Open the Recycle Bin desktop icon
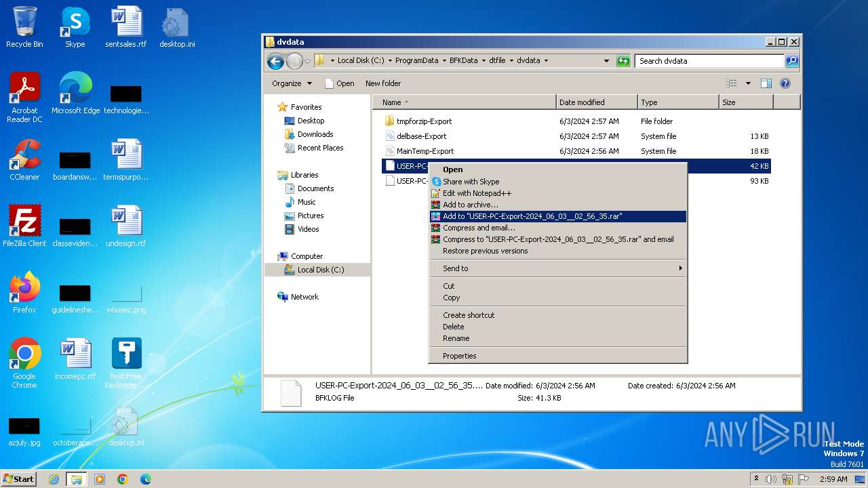The height and width of the screenshot is (488, 868). point(24,27)
